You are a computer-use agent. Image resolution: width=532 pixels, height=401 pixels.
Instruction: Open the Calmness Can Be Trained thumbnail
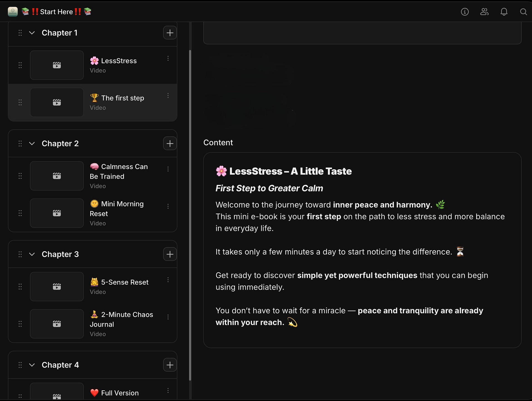(57, 176)
